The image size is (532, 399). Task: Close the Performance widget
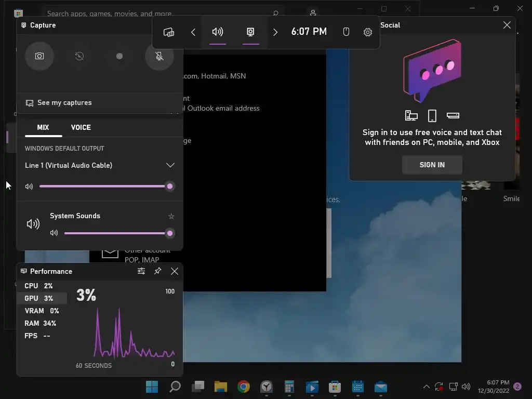175,271
